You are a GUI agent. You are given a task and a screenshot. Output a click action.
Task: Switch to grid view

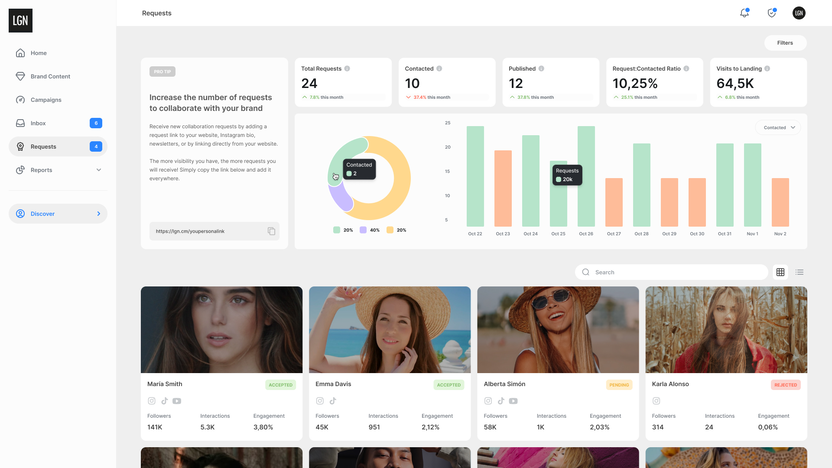click(781, 272)
